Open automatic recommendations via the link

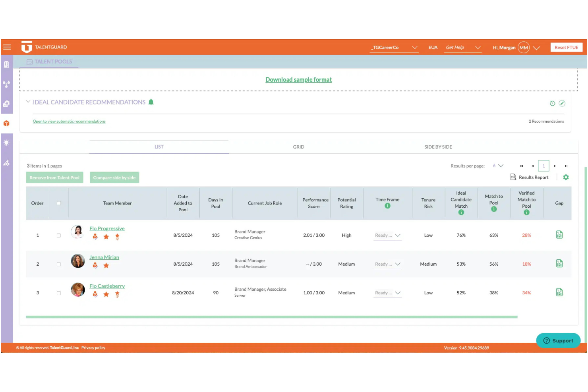[69, 121]
